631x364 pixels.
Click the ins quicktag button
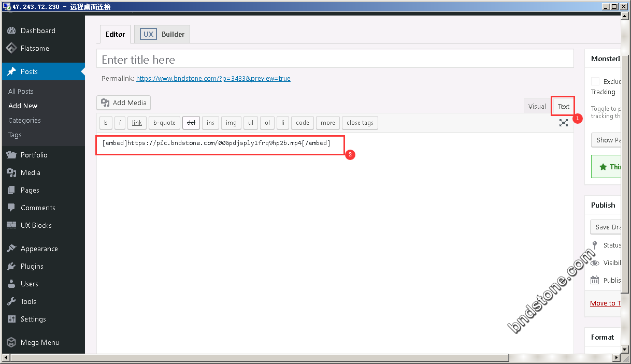(210, 123)
